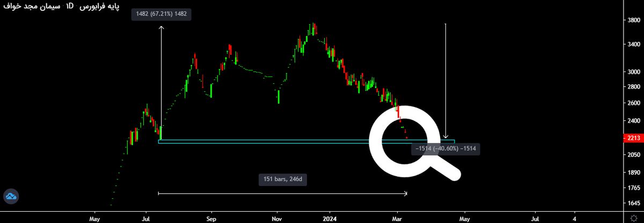Select the downward price-range arrow
This screenshot has width=644, height=223.
[445, 81]
